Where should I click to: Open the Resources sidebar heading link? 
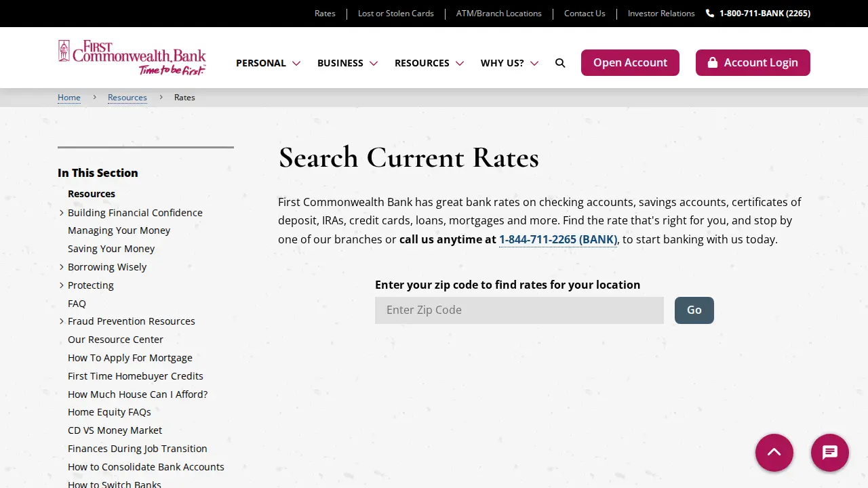[x=92, y=194]
